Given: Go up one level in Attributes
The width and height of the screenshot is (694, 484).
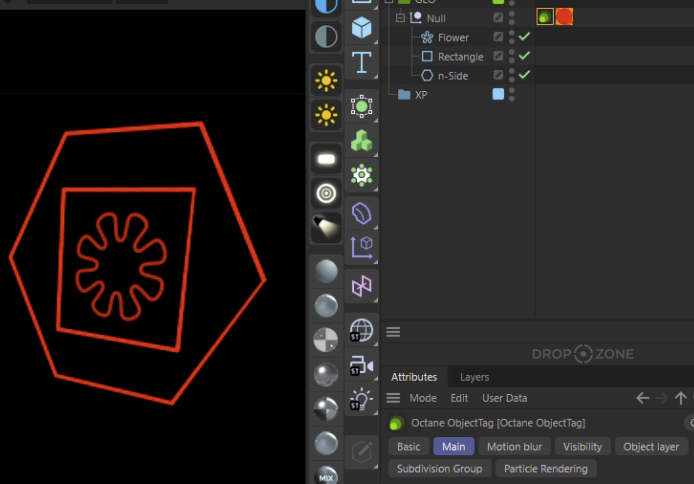Looking at the screenshot, I should tap(681, 398).
